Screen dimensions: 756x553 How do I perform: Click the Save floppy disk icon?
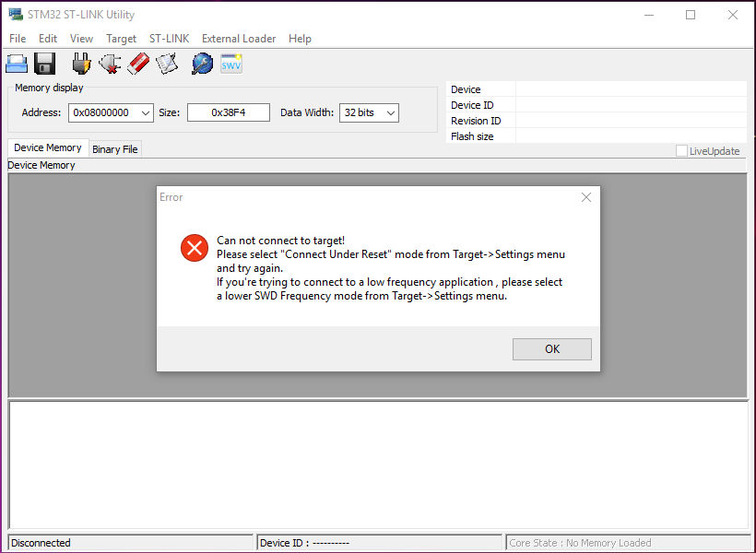(45, 64)
